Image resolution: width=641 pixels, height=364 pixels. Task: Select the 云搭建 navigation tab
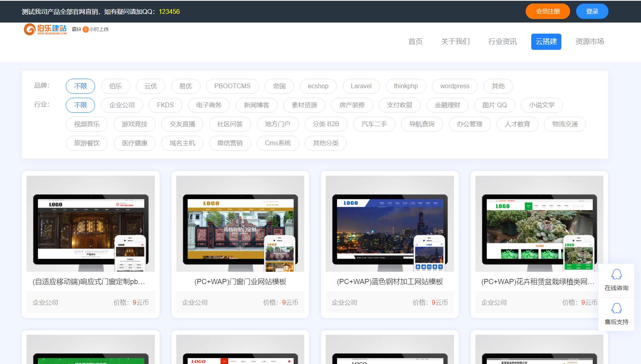click(546, 42)
